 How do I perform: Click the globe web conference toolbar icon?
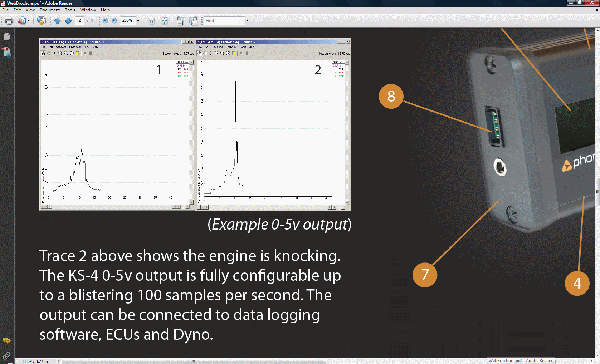[41, 21]
